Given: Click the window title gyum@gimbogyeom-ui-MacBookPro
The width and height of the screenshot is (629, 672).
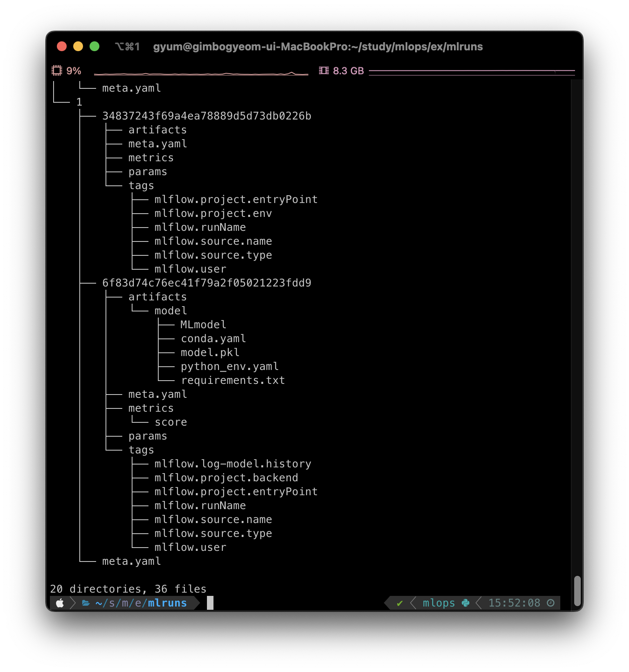Looking at the screenshot, I should (318, 47).
